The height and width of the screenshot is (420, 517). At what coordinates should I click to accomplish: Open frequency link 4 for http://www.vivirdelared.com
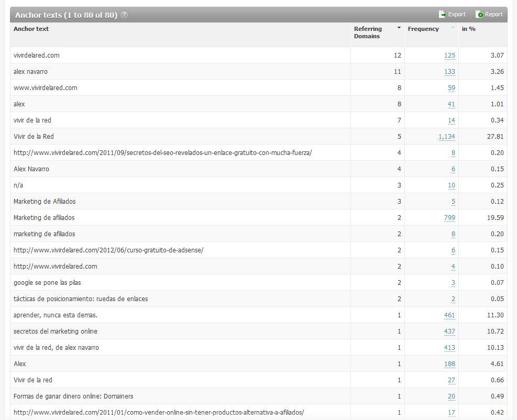coord(454,267)
